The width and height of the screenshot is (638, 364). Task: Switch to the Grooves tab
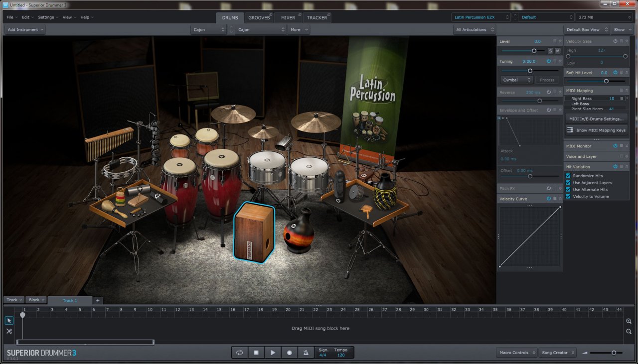(259, 18)
